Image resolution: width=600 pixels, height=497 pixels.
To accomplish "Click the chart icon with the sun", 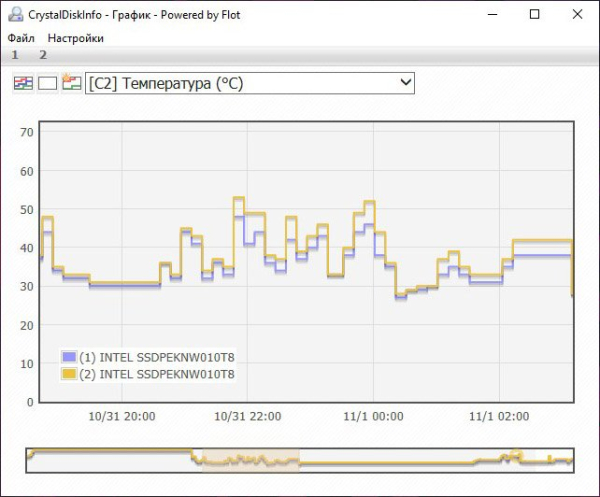I will point(72,83).
